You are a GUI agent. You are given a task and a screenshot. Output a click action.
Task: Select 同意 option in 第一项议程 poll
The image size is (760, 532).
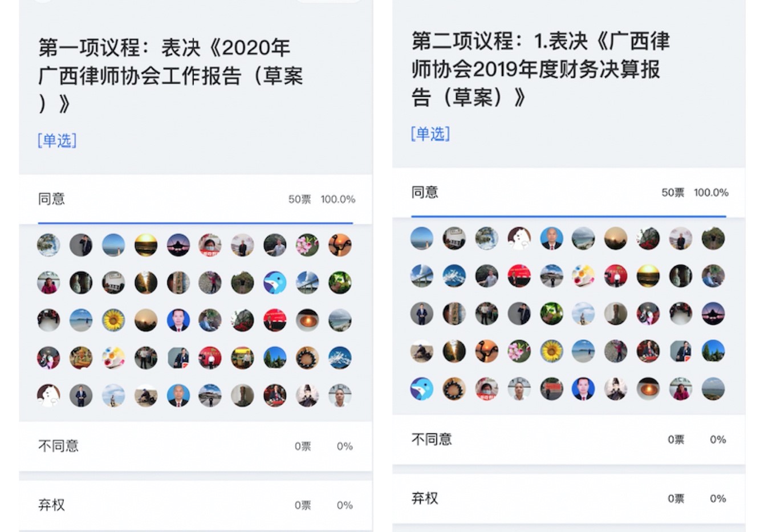196,199
